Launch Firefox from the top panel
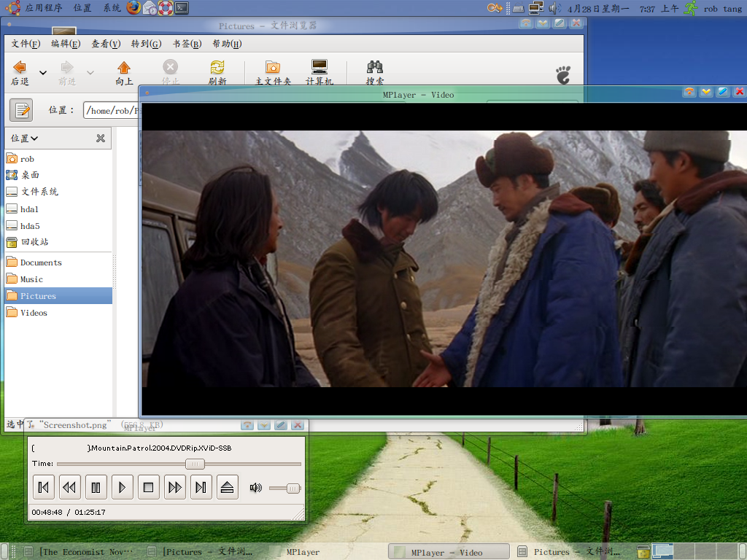The height and width of the screenshot is (560, 747). 134,7
